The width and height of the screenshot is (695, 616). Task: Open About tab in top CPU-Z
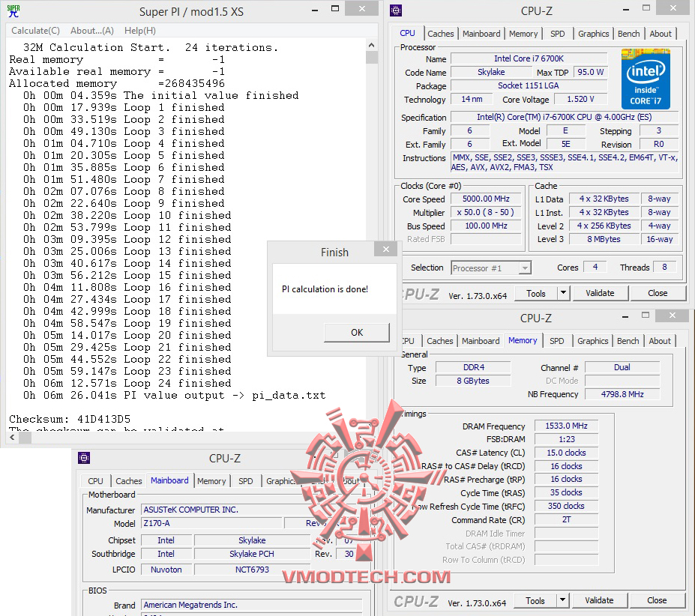(660, 34)
